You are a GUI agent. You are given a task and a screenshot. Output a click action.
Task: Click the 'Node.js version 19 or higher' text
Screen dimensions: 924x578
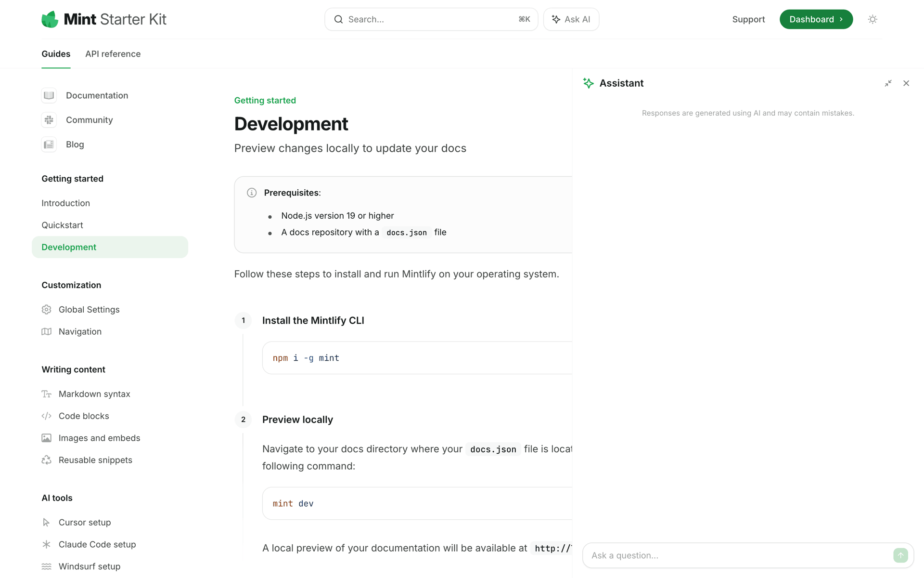pos(337,216)
